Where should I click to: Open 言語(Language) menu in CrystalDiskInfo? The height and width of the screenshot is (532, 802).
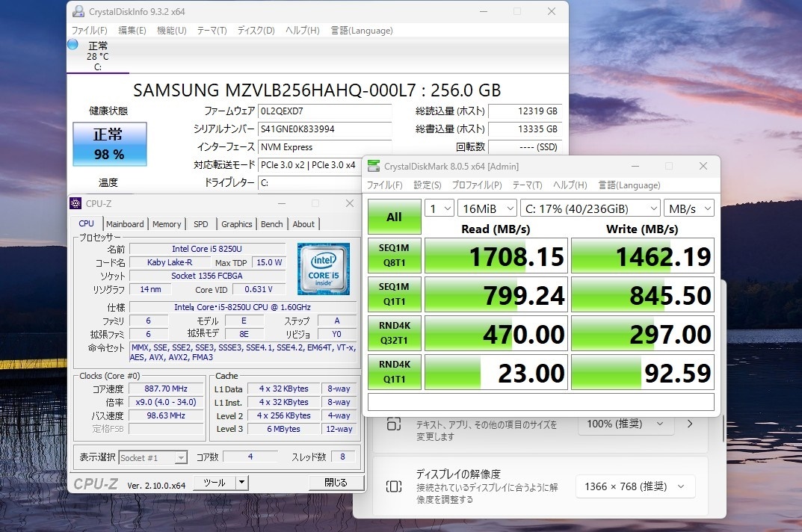pos(362,30)
